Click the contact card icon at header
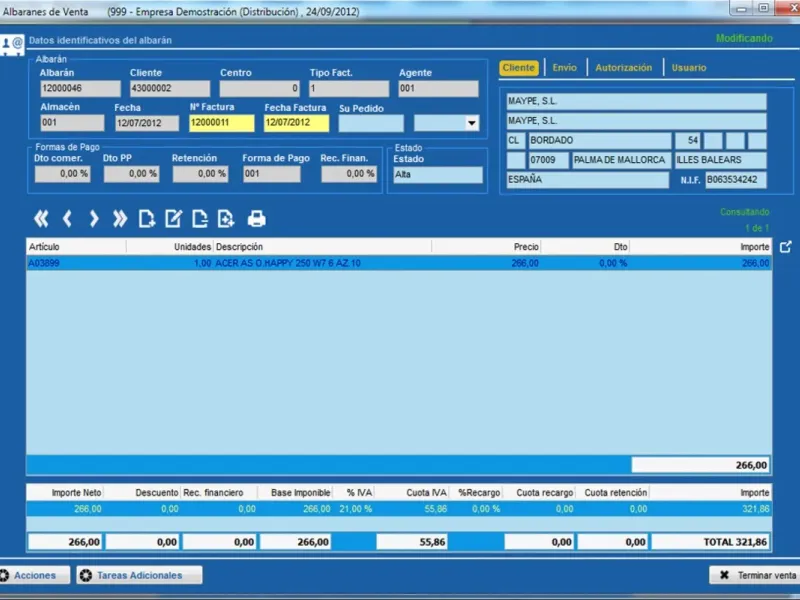The width and height of the screenshot is (800, 600). (12, 45)
